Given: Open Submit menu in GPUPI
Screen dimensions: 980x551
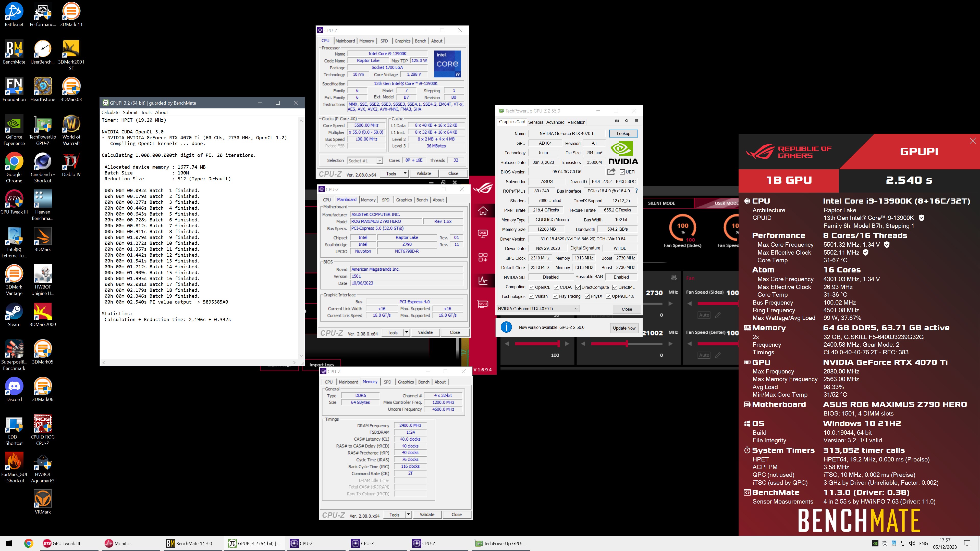Looking at the screenshot, I should click(130, 112).
